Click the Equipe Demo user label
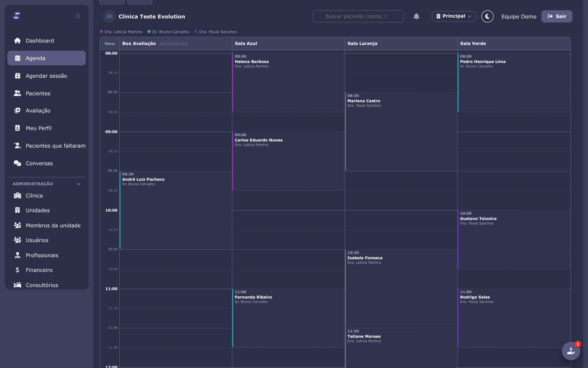 pyautogui.click(x=519, y=17)
